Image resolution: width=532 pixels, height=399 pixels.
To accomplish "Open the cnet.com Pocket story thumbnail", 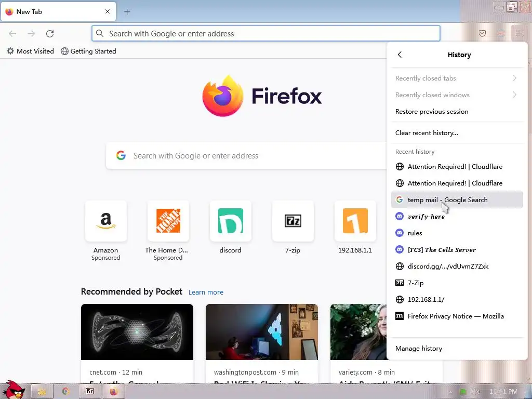I will coord(137,332).
